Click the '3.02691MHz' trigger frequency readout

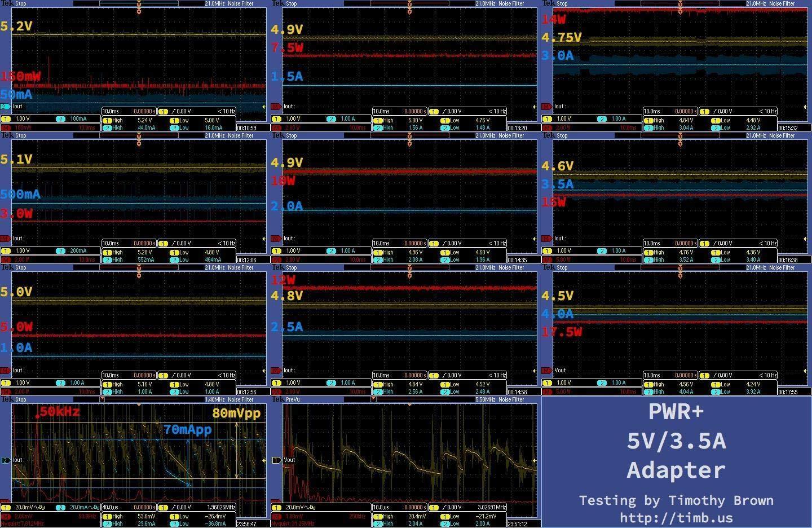tap(492, 507)
